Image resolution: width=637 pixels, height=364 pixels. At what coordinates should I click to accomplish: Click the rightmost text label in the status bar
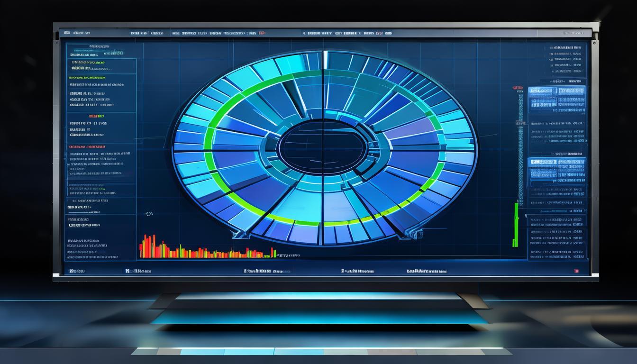427,271
